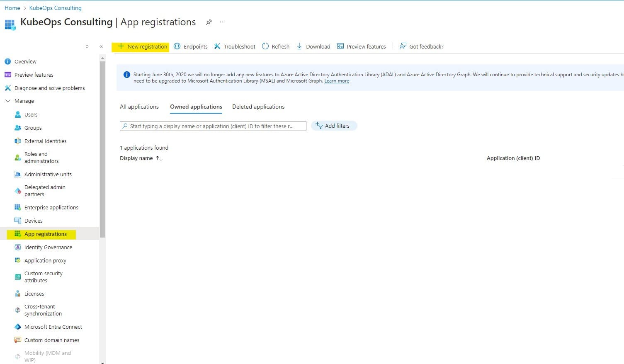Click the Diagnose and solve problems icon
624x364 pixels.
tap(7, 88)
